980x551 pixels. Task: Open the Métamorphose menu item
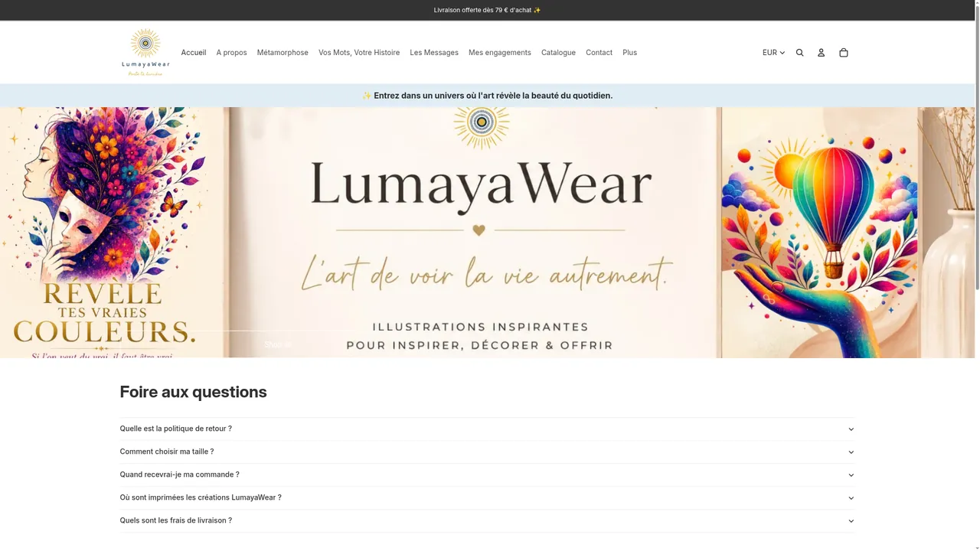coord(283,53)
